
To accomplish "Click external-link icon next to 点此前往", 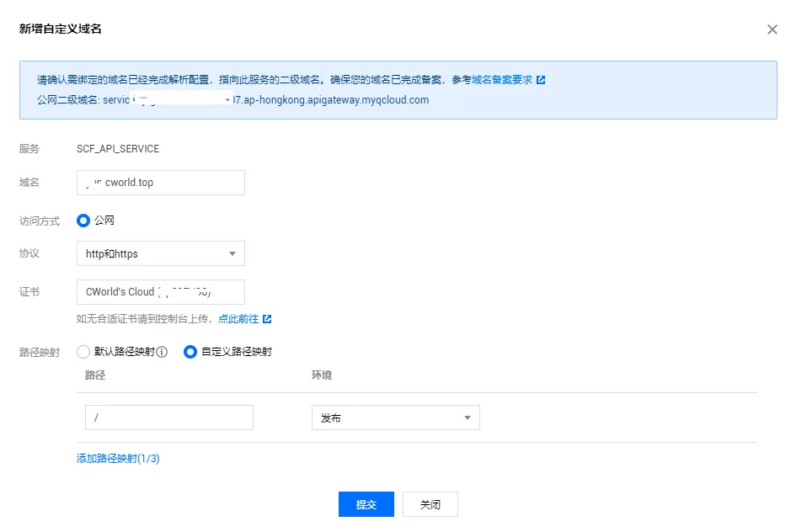I will click(x=267, y=319).
